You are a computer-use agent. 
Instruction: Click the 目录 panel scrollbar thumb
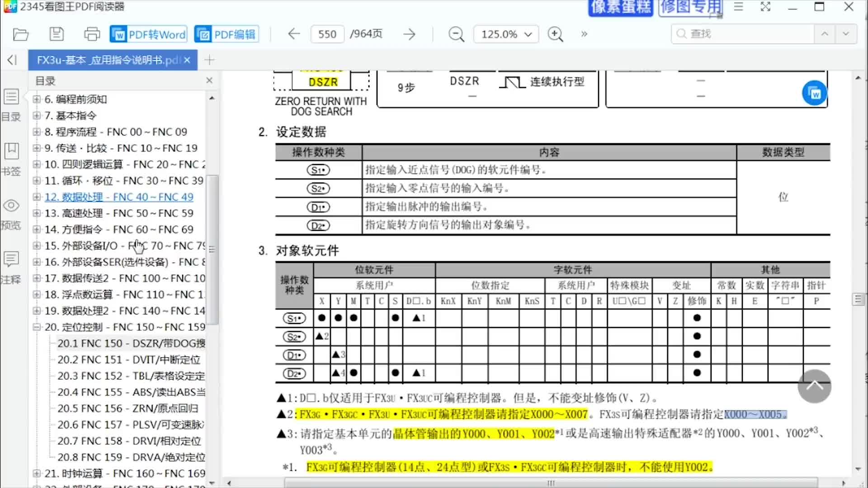pyautogui.click(x=212, y=250)
